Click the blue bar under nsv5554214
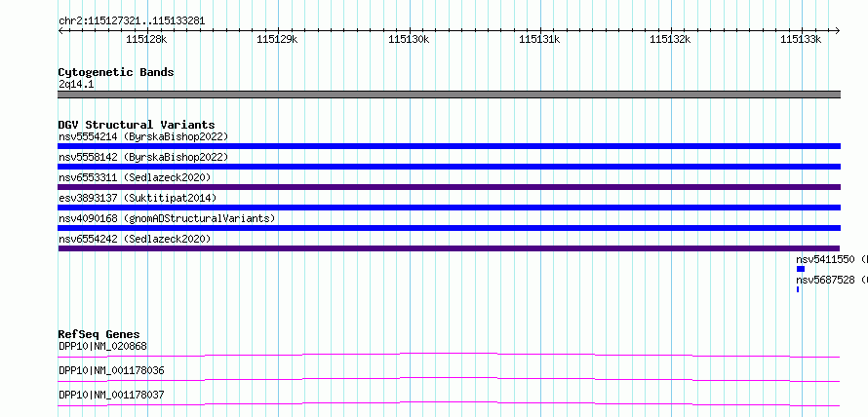This screenshot has width=868, height=417. pyautogui.click(x=449, y=146)
